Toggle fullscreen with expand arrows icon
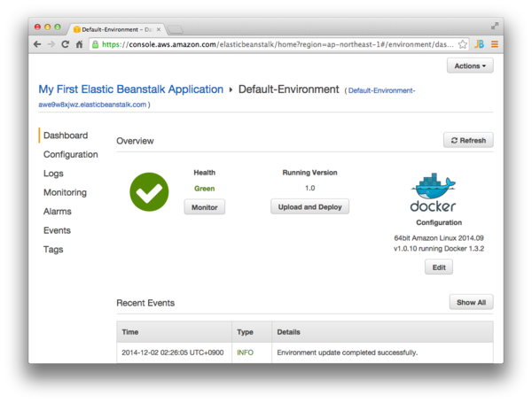The image size is (532, 403). [x=495, y=26]
